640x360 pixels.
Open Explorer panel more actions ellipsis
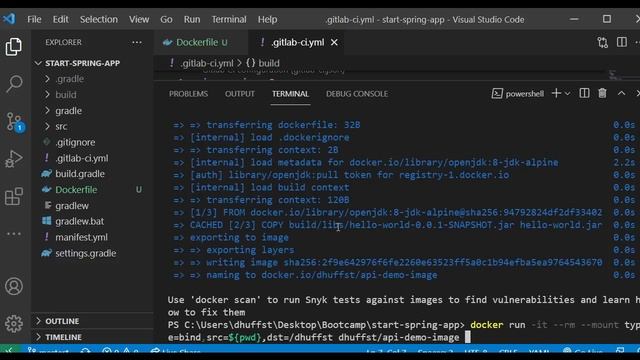click(x=137, y=42)
